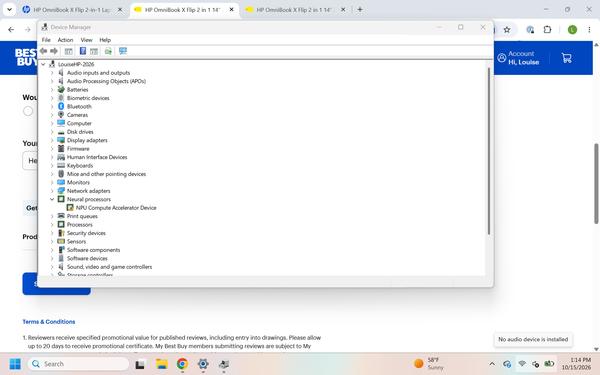Click the NPU Compute Accelerator Device icon

(x=70, y=207)
